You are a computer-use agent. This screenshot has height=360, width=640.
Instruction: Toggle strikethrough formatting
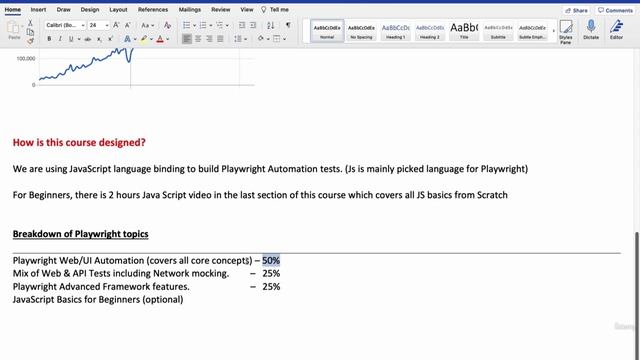[x=87, y=39]
